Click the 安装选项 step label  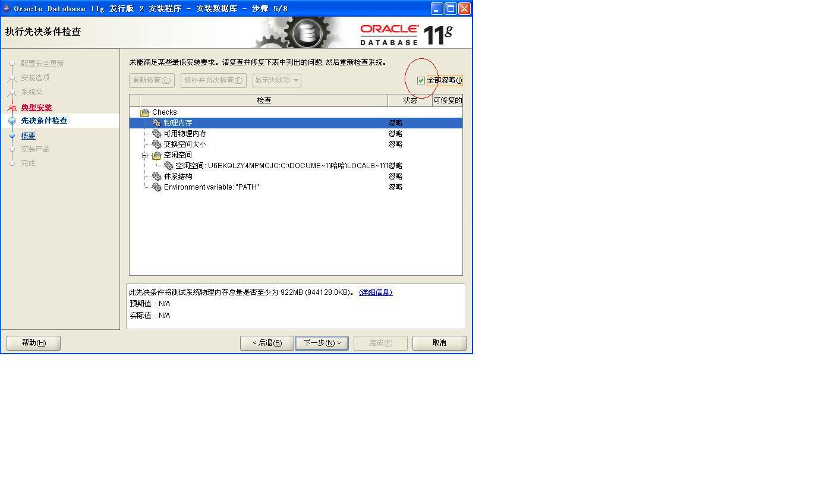(x=35, y=78)
